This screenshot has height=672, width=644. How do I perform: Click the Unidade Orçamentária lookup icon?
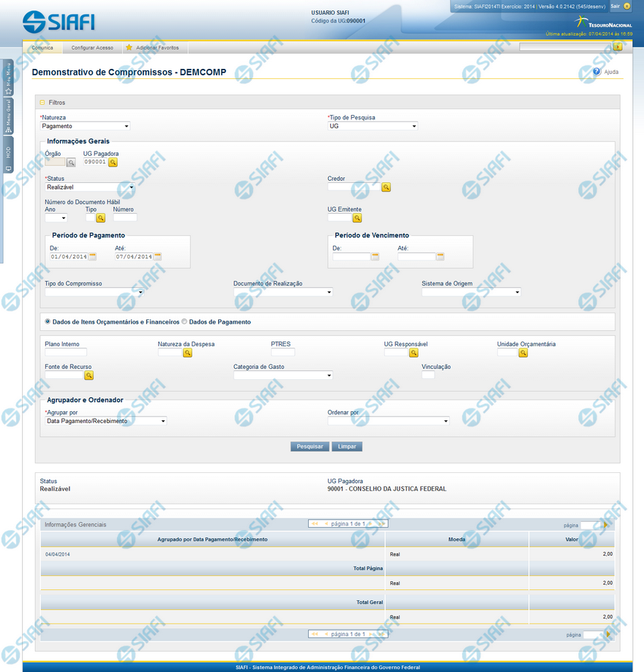point(523,353)
